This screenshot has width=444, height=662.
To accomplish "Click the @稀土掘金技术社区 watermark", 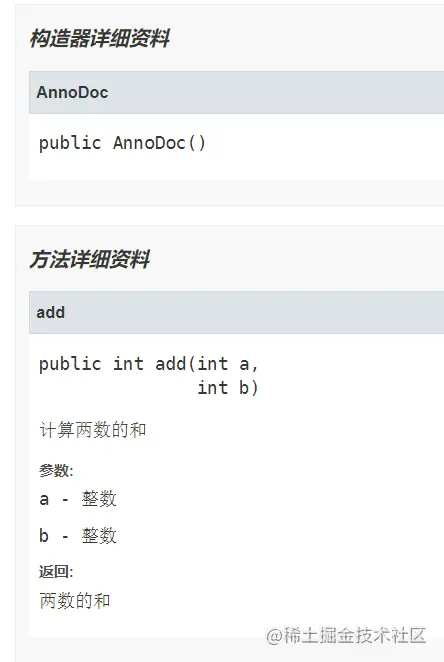I will click(x=347, y=635).
